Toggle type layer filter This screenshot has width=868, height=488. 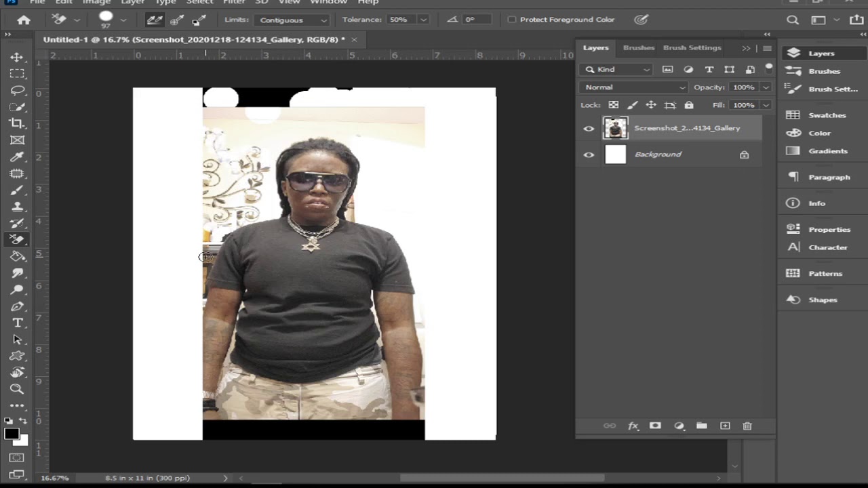coord(709,69)
